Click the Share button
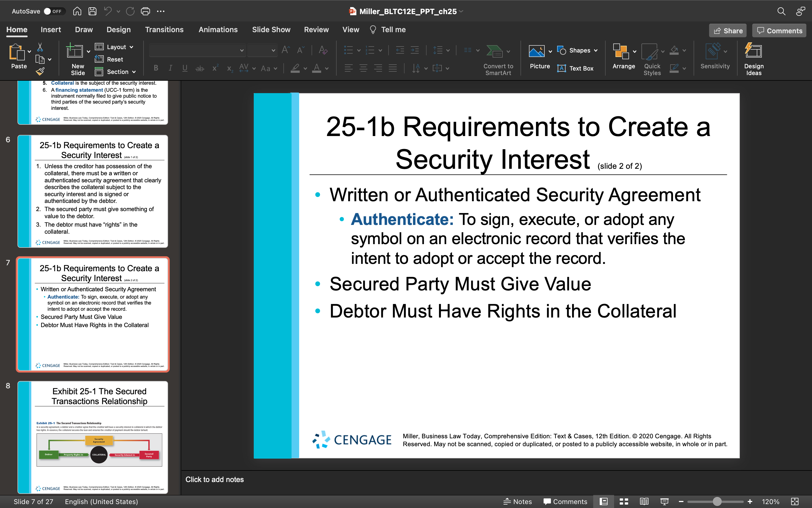The image size is (812, 508). coord(728,30)
